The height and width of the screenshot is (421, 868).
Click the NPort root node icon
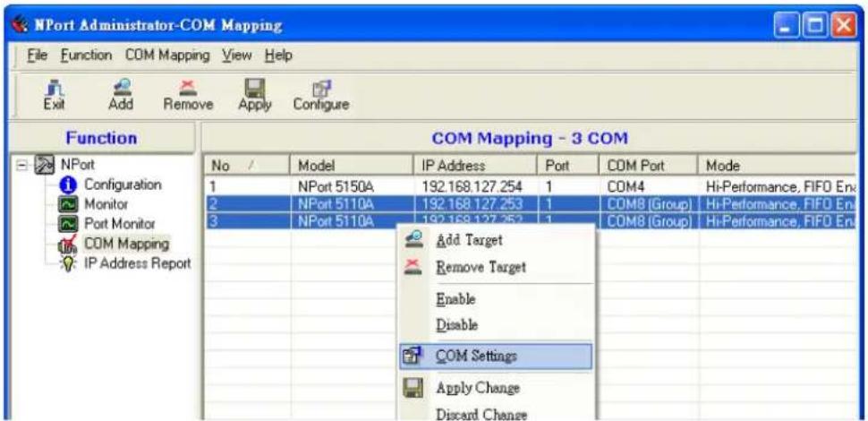[45, 165]
